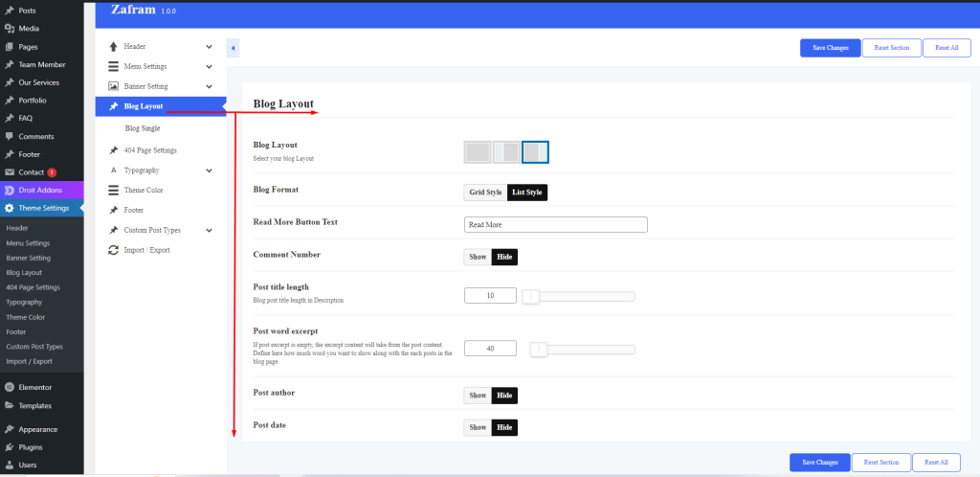Collapse options panel with left arrow icon
Image resolution: width=980 pixels, height=477 pixels.
(233, 48)
